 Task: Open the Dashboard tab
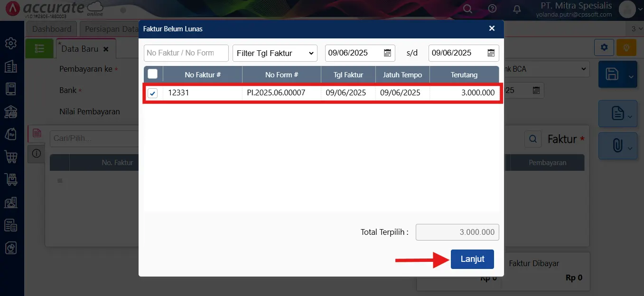coord(52,29)
